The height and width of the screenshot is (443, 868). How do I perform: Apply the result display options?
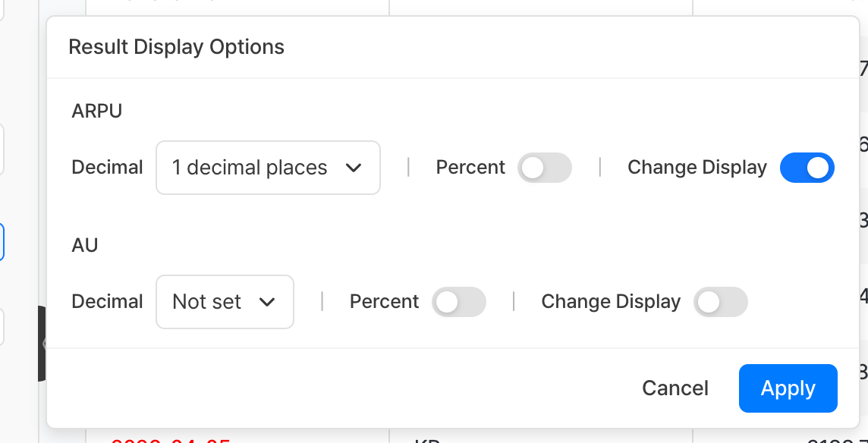[788, 388]
